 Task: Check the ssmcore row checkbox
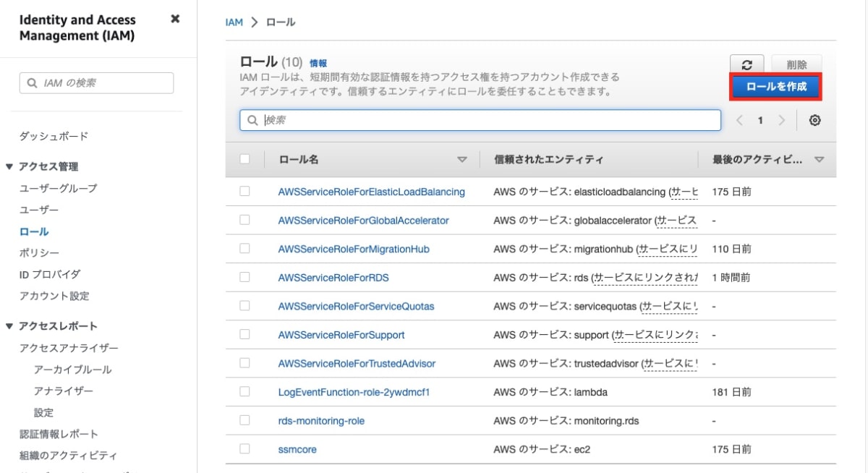244,448
